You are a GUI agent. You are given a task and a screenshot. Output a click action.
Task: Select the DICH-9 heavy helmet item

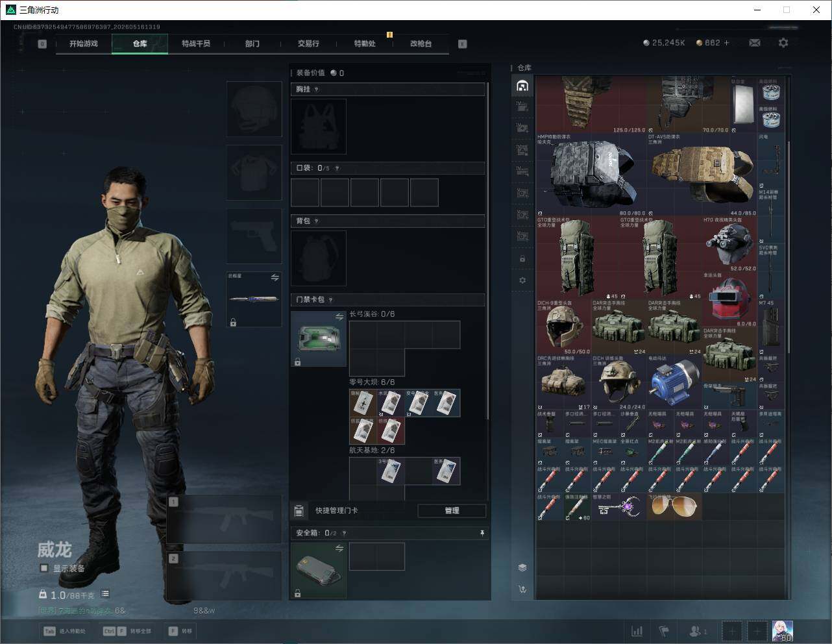[x=563, y=327]
